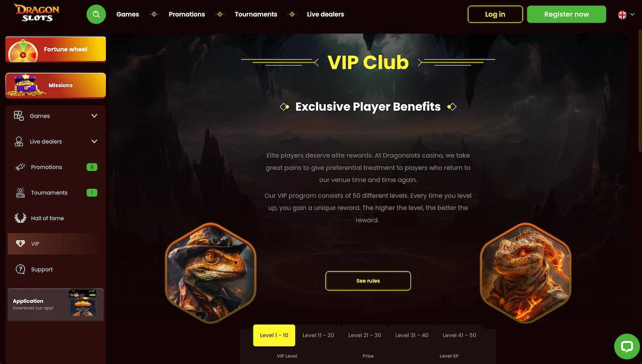Expand the Live dealers sidebar chevron

95,142
